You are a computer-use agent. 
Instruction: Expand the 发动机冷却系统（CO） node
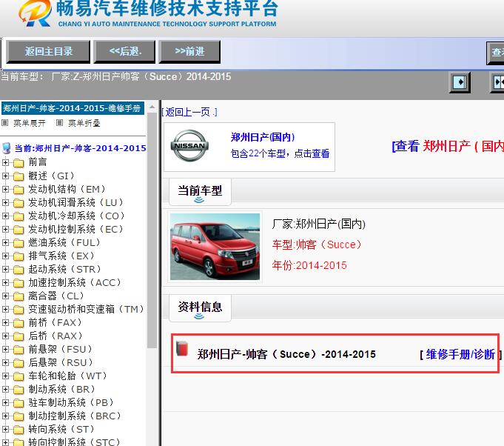[5, 216]
